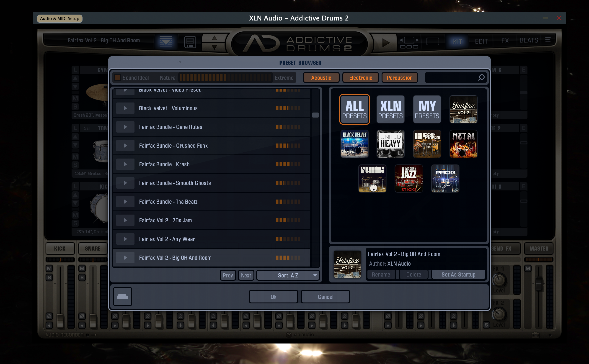Click the preset list scrollbar thumb
The width and height of the screenshot is (589, 364).
(x=315, y=115)
